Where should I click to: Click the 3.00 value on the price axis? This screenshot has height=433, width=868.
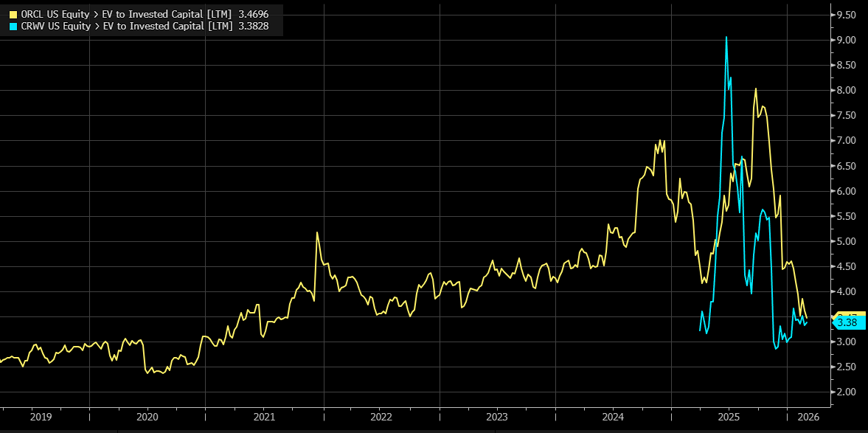click(847, 342)
